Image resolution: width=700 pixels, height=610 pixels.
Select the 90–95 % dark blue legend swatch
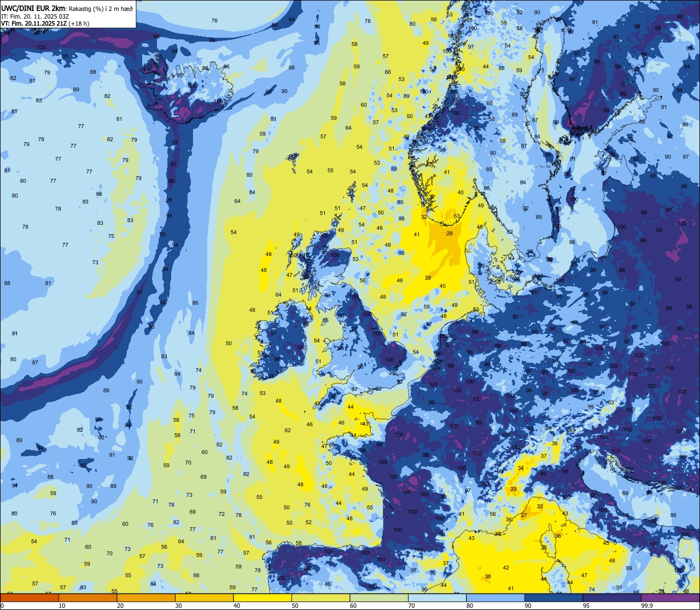pyautogui.click(x=553, y=598)
